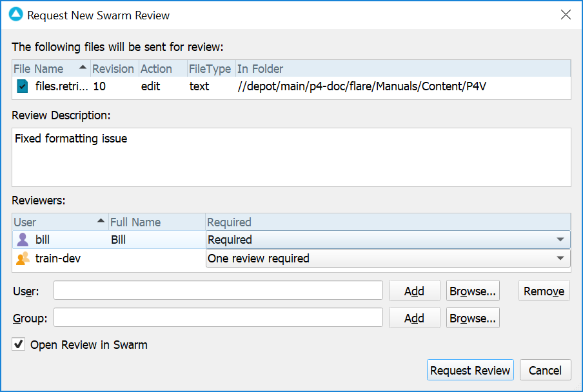Add the typed group with Add button
Image resolution: width=583 pixels, height=392 pixels.
[414, 318]
